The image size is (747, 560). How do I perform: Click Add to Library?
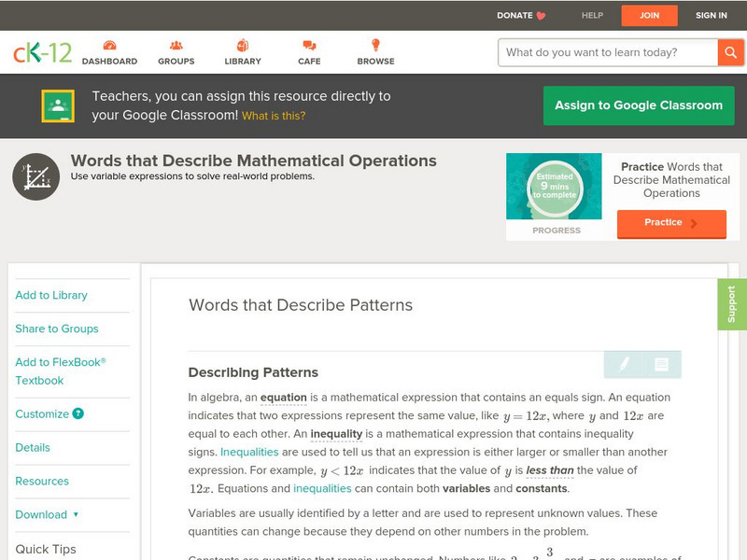click(51, 295)
